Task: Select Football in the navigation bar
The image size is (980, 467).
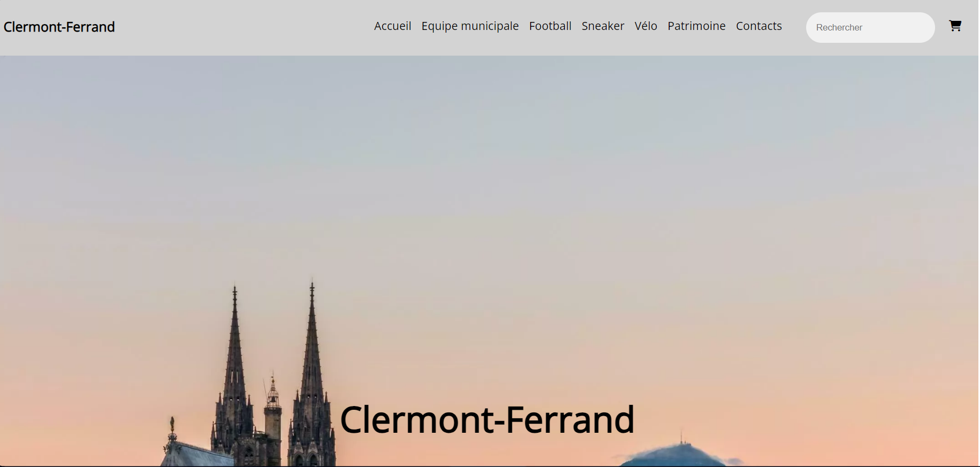Action: [550, 26]
